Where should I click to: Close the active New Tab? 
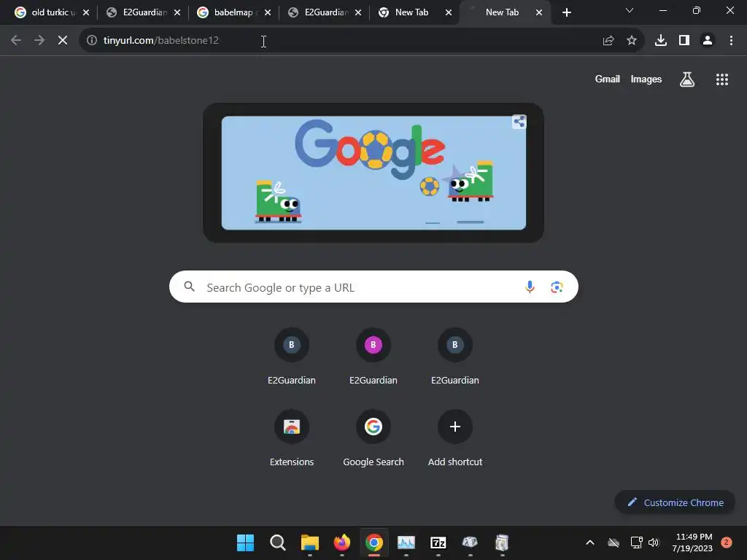click(539, 12)
